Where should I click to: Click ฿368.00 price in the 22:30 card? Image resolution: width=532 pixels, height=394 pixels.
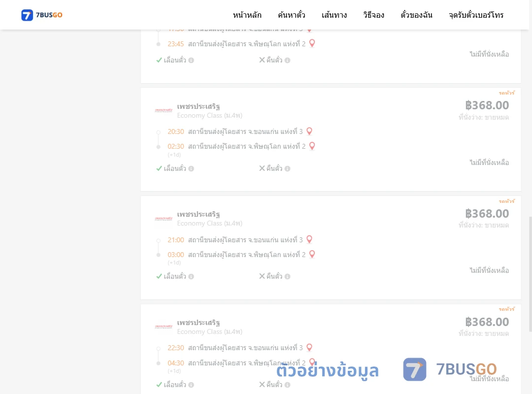tap(487, 322)
